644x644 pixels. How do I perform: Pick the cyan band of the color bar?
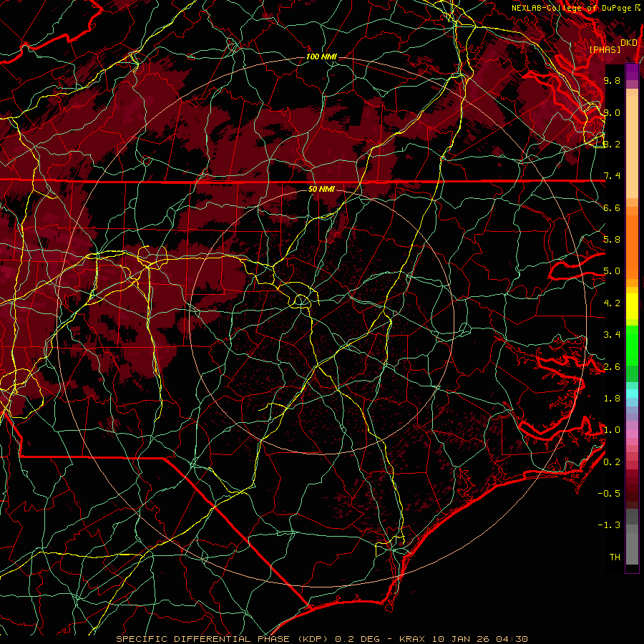point(632,393)
